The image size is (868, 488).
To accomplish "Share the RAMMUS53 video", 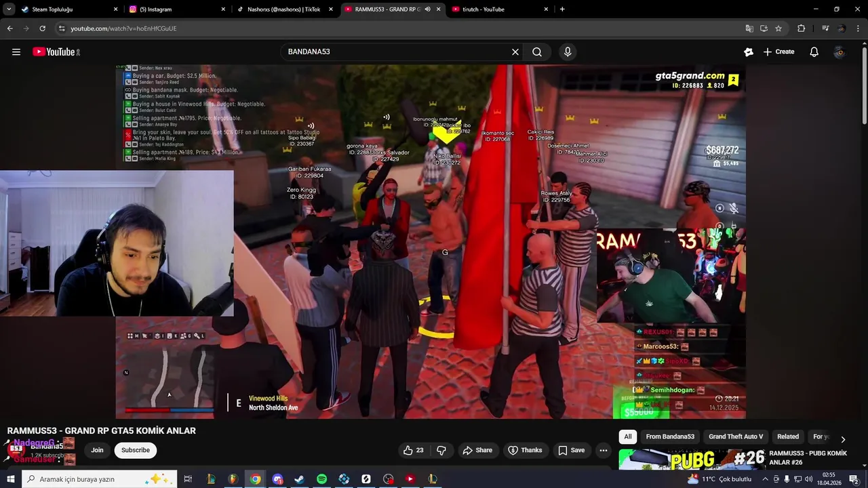I will (477, 450).
